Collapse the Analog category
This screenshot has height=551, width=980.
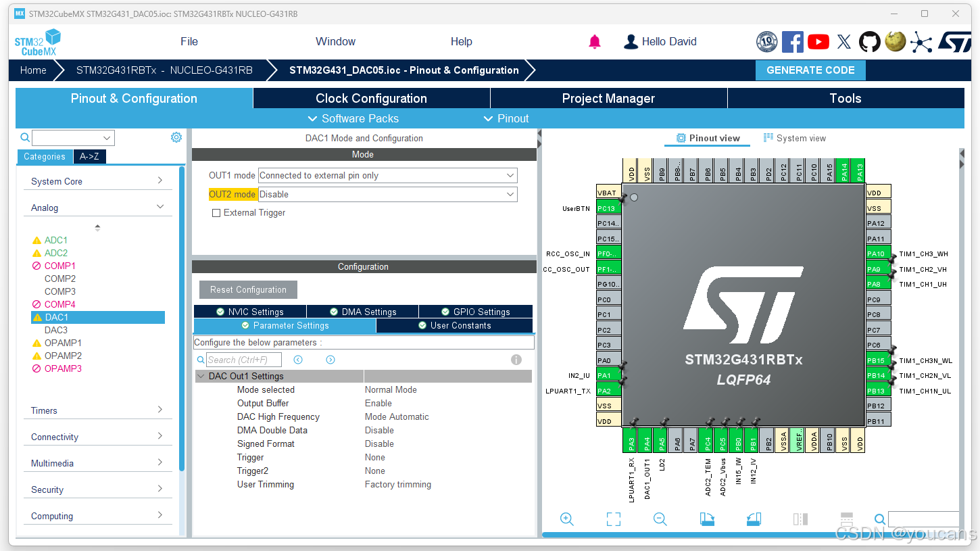[97, 208]
